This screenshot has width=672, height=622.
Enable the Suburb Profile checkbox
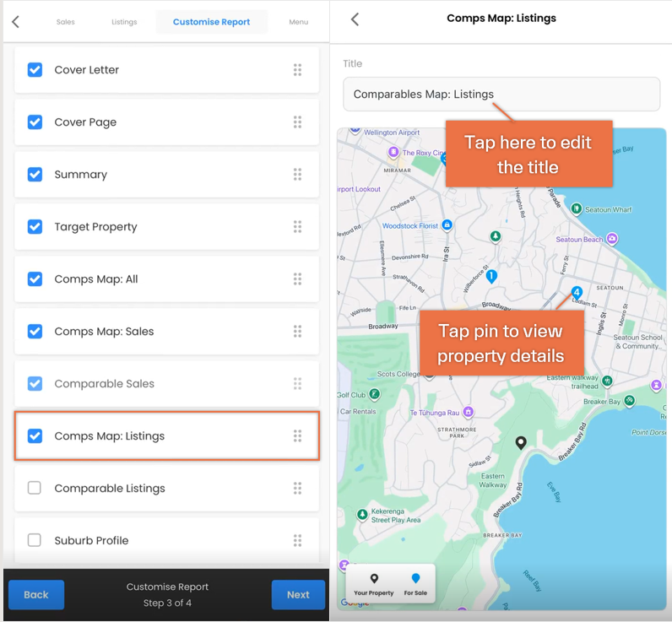35,540
